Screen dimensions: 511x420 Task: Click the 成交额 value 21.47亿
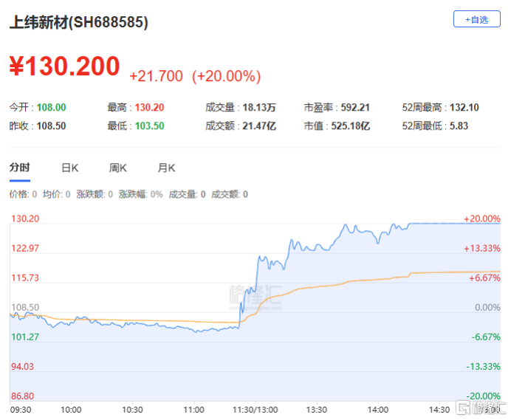(x=260, y=126)
